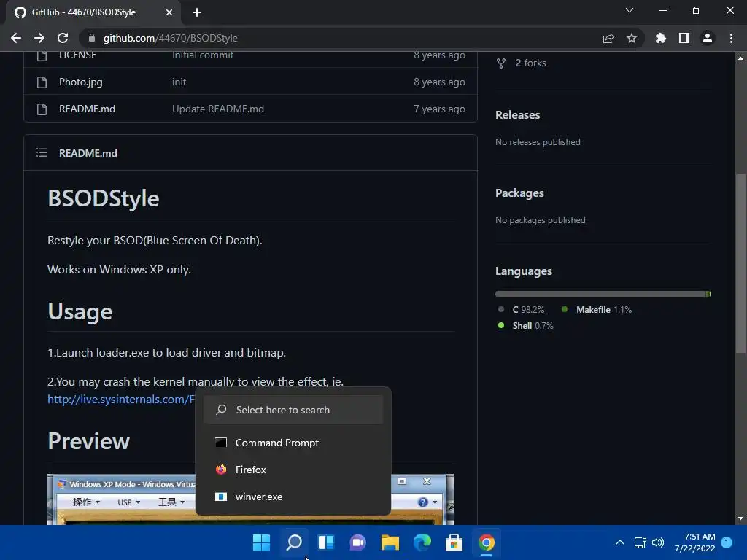Bookmark this page with the star icon

point(632,38)
